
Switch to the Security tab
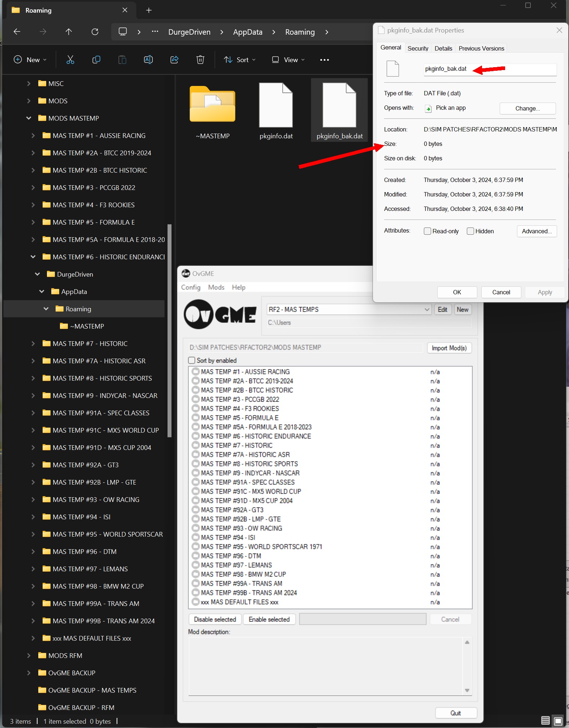coord(418,48)
